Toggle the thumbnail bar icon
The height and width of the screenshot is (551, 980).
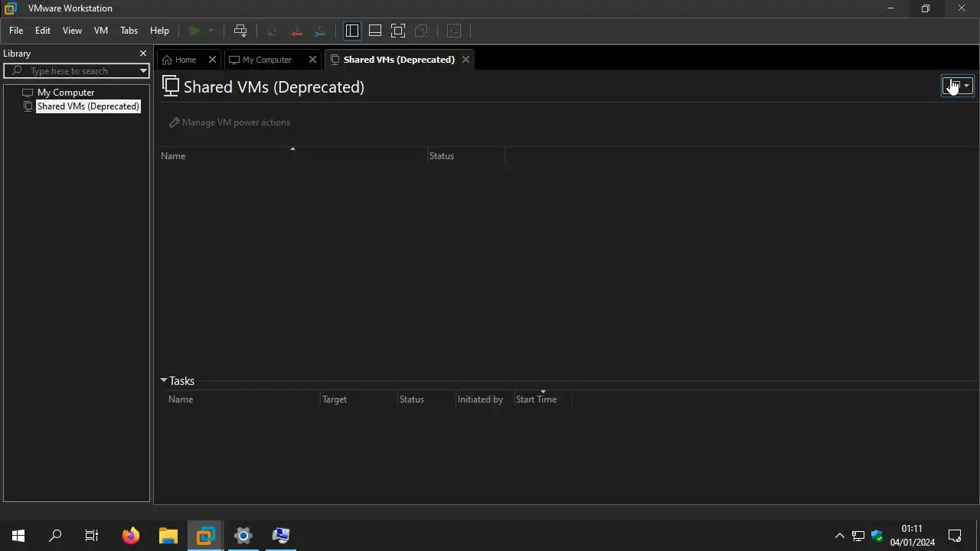click(375, 31)
